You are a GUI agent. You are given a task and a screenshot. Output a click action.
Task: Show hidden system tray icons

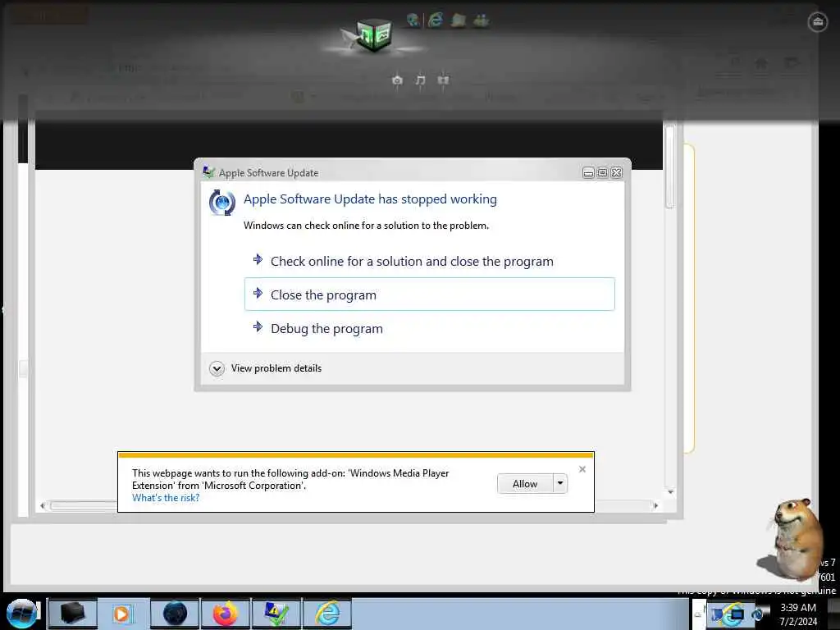(x=699, y=614)
